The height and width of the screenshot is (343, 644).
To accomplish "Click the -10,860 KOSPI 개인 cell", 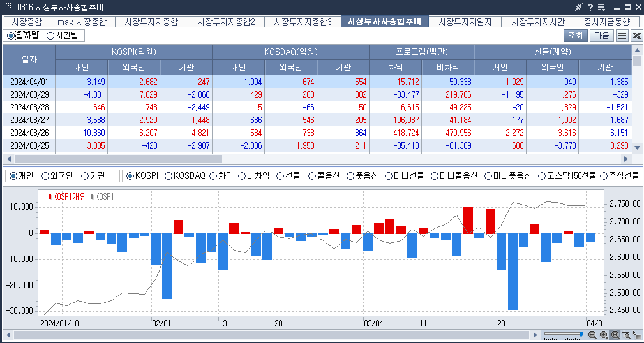I will pyautogui.click(x=82, y=133).
